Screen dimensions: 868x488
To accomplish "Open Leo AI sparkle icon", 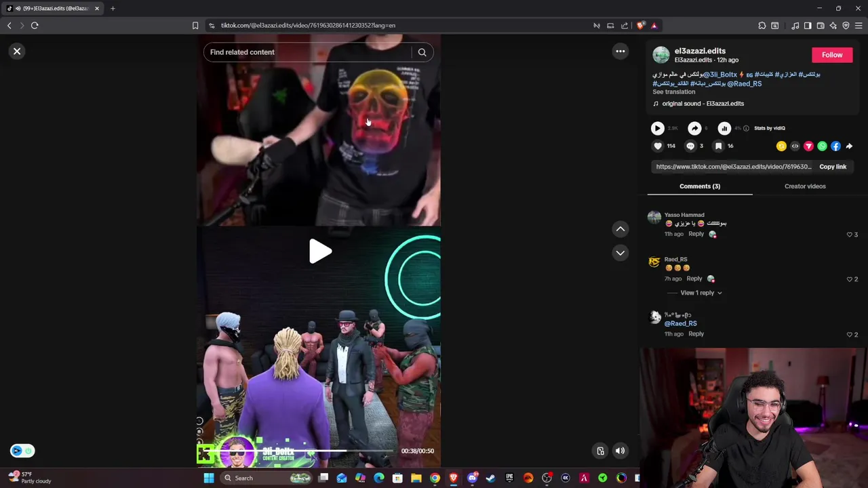I will pos(833,26).
